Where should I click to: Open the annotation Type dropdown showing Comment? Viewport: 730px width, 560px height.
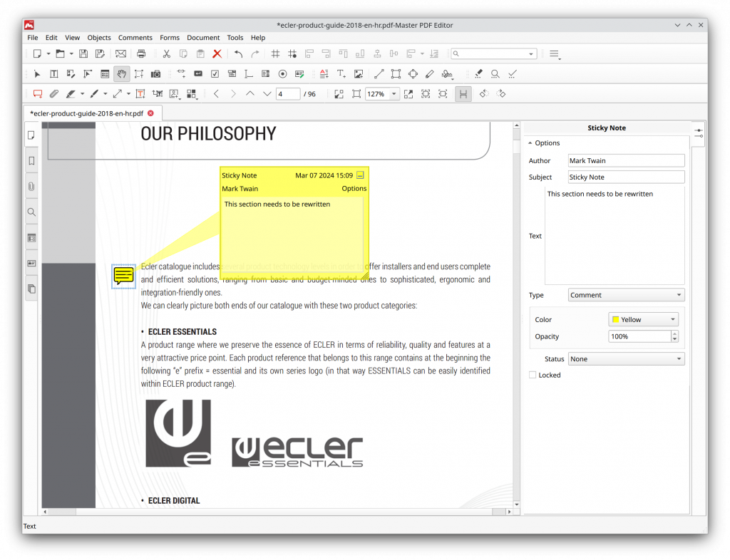click(x=625, y=294)
